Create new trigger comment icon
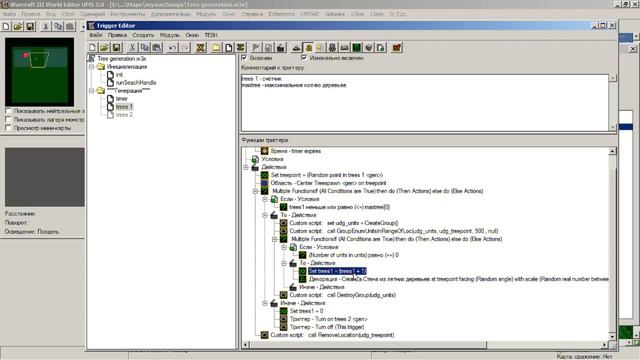The width and height of the screenshot is (640, 360). tap(240, 48)
